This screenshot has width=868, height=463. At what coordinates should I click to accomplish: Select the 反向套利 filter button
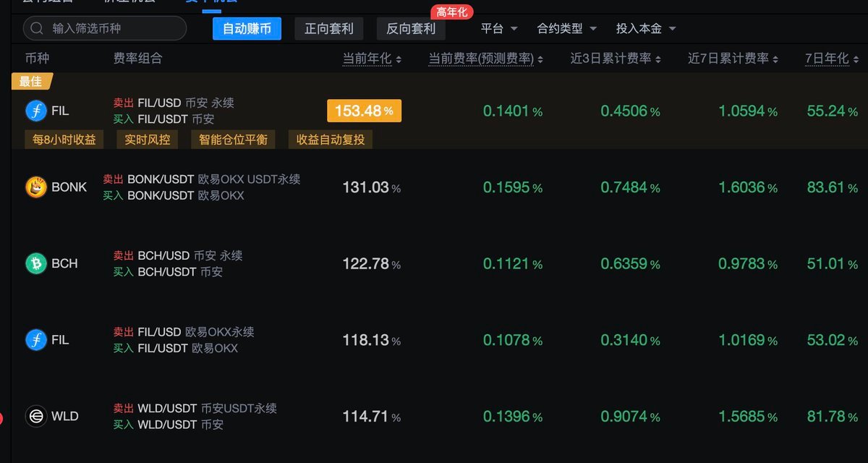tap(411, 29)
